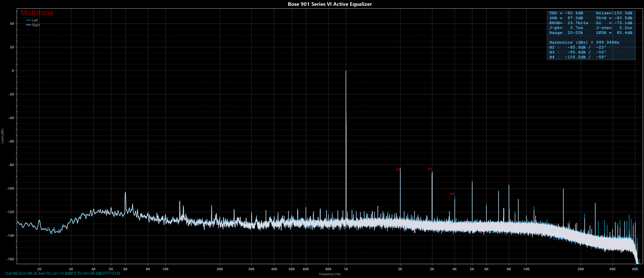Viewport: 644px width, 278px height.
Task: Click the Right channel legend entry
Action: [x=33, y=25]
